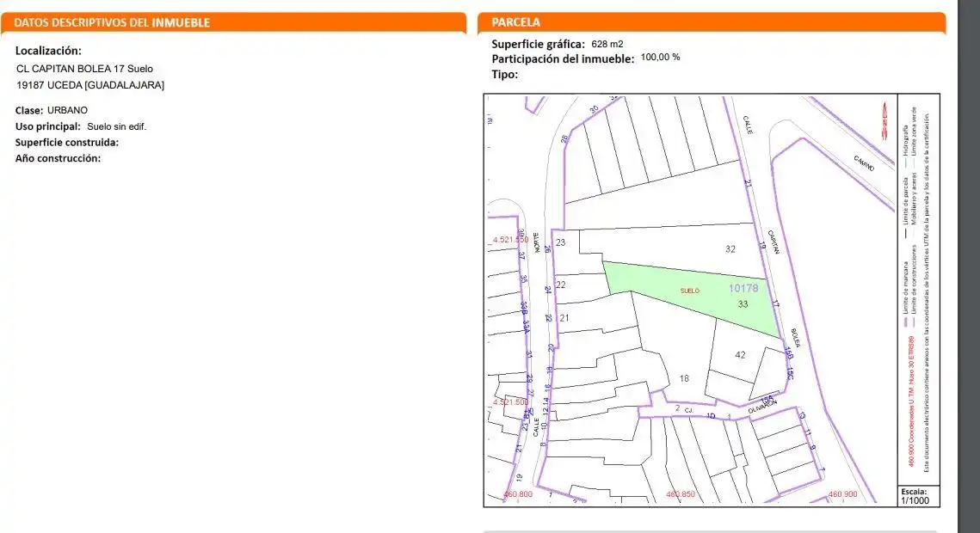Screen dimensions: 980x533
Task: Click the 'Clase:' label
Action: tap(28, 111)
